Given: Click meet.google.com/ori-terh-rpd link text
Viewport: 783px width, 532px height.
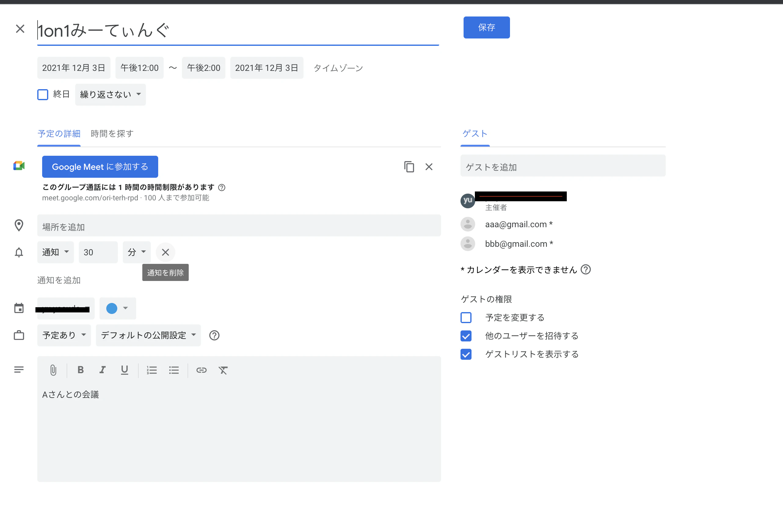Looking at the screenshot, I should (x=90, y=198).
